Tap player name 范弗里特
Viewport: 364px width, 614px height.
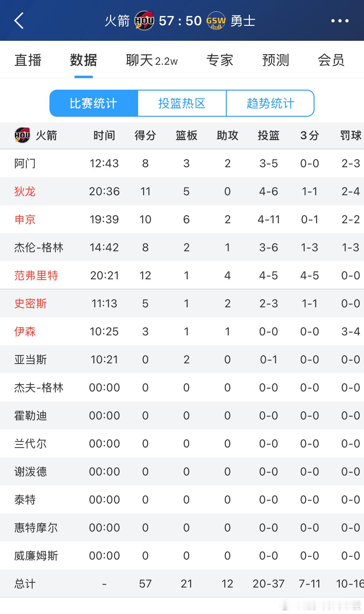coord(36,276)
